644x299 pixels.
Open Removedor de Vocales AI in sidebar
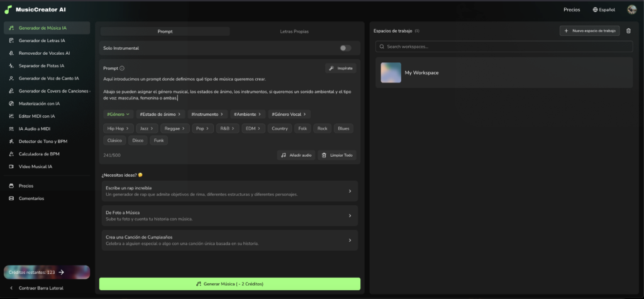pyautogui.click(x=44, y=54)
